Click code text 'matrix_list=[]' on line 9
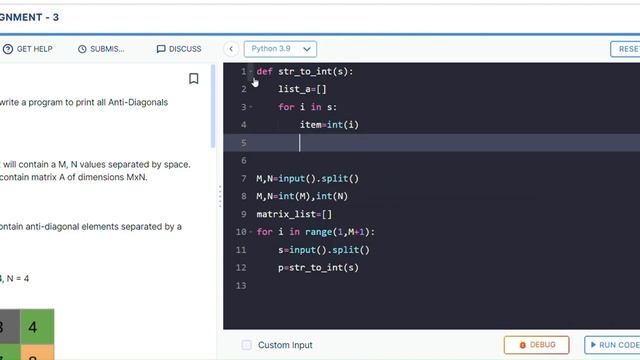This screenshot has width=640, height=360. [x=294, y=214]
